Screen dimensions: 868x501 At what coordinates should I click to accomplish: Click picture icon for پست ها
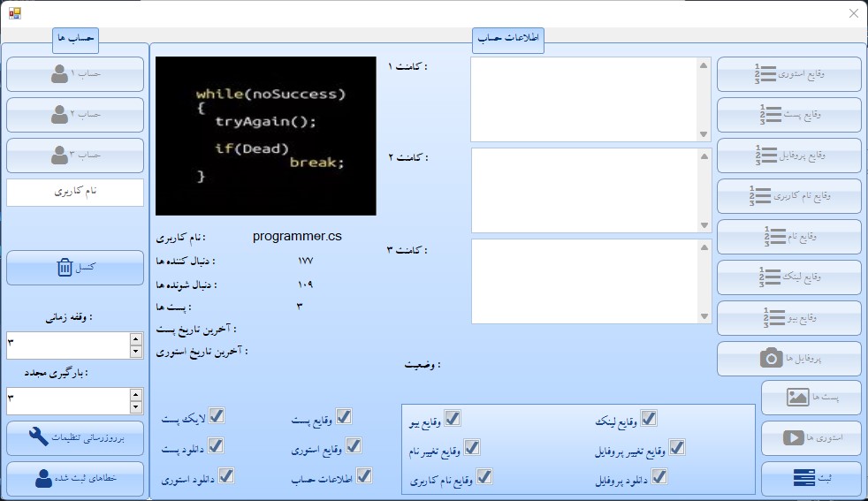point(797,397)
